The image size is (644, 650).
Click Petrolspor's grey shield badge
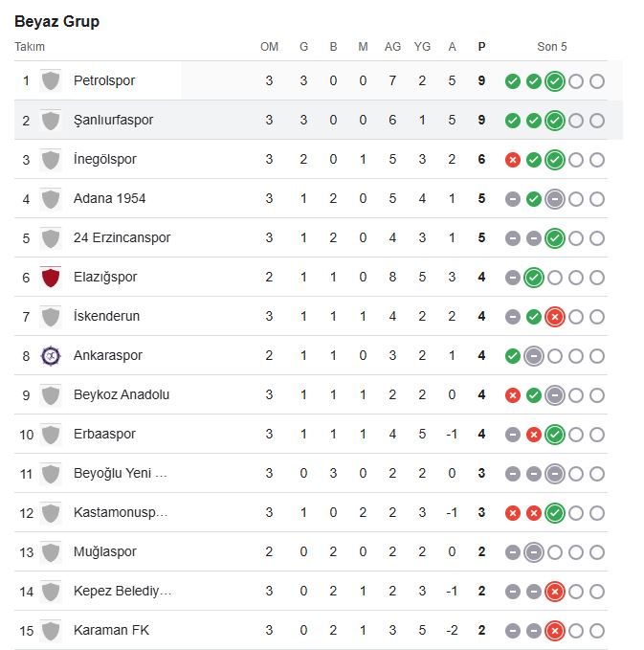[51, 80]
